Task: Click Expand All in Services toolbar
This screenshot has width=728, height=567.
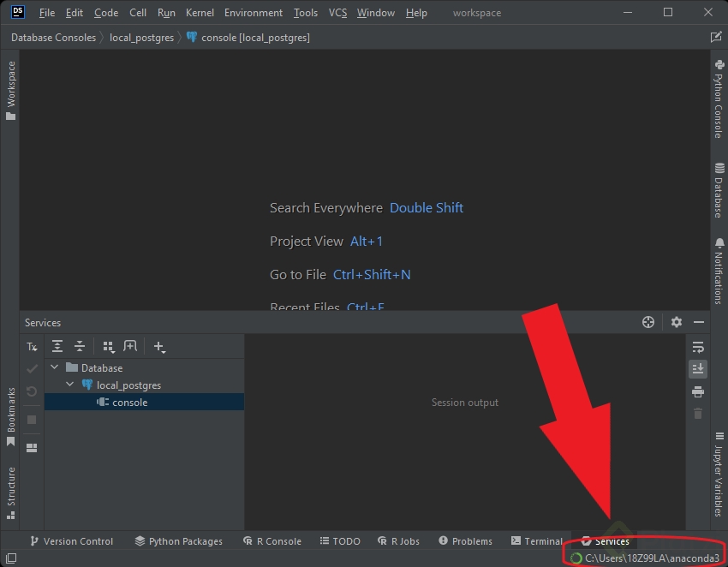Action: point(57,346)
